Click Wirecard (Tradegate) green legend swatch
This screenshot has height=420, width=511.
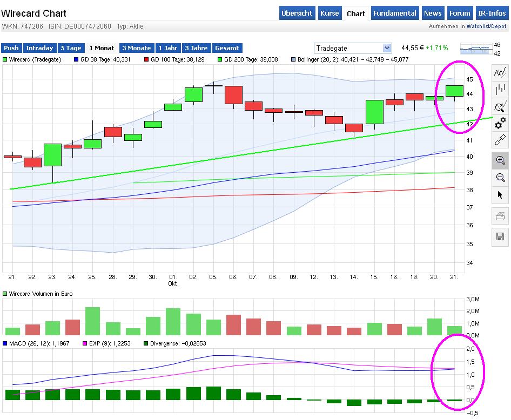pyautogui.click(x=4, y=59)
